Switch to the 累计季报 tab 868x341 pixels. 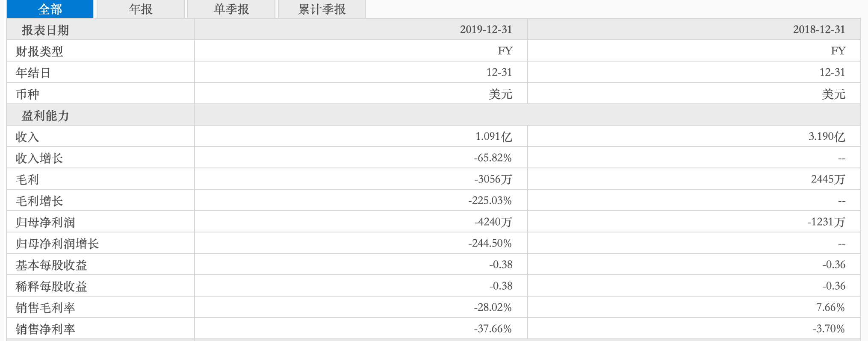click(x=322, y=9)
